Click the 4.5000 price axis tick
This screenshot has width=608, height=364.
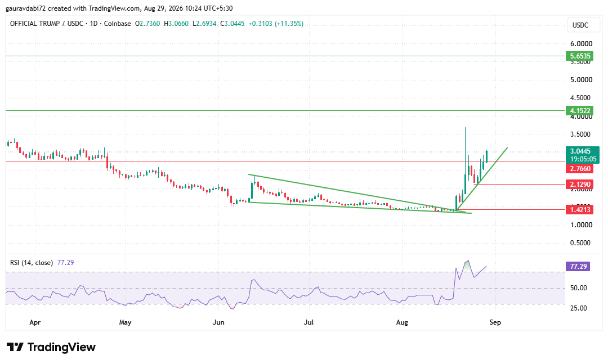[581, 98]
